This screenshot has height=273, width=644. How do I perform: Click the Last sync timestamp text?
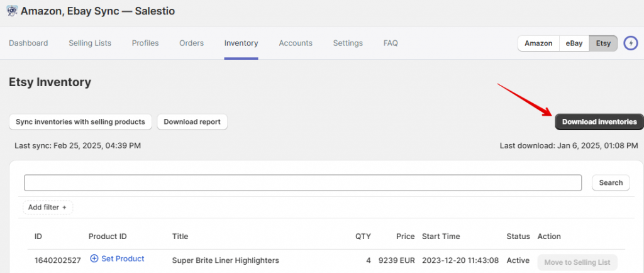[77, 146]
